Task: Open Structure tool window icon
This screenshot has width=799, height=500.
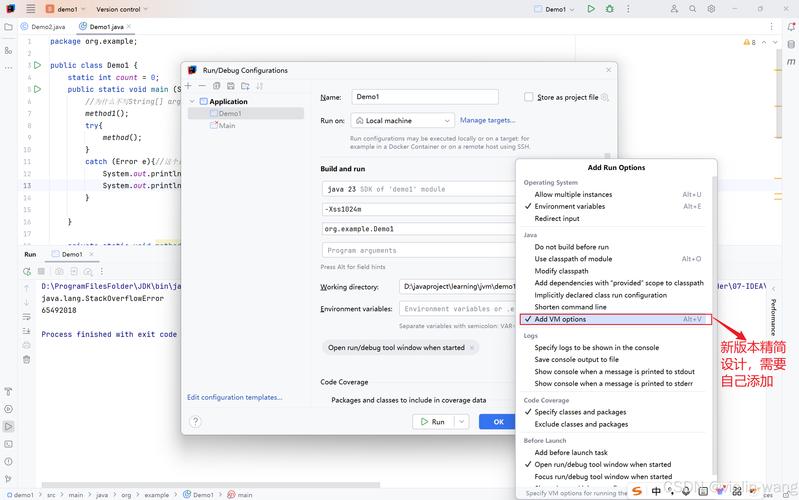Action: pyautogui.click(x=8, y=50)
